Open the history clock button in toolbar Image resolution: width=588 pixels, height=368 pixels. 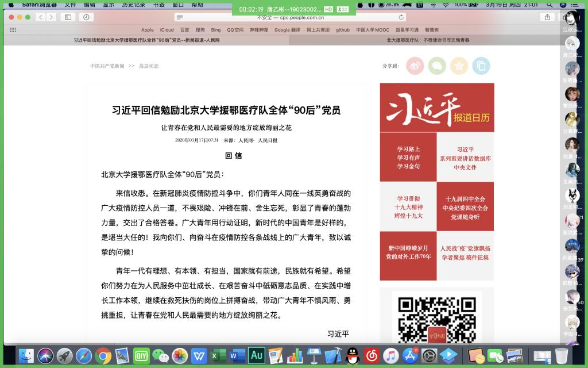tap(86, 17)
